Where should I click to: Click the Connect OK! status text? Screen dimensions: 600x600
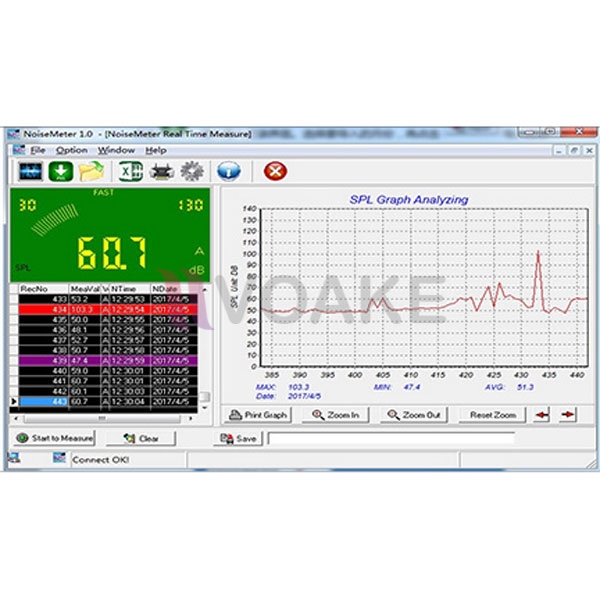click(100, 460)
